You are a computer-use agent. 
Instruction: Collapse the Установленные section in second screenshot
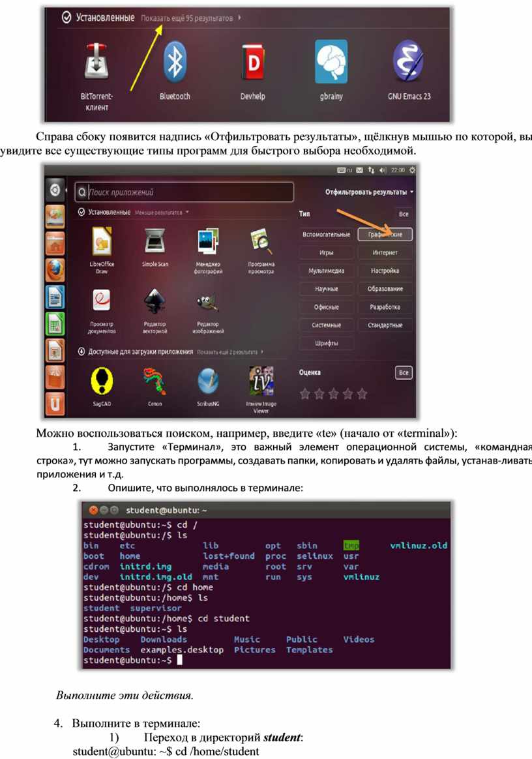point(104,212)
